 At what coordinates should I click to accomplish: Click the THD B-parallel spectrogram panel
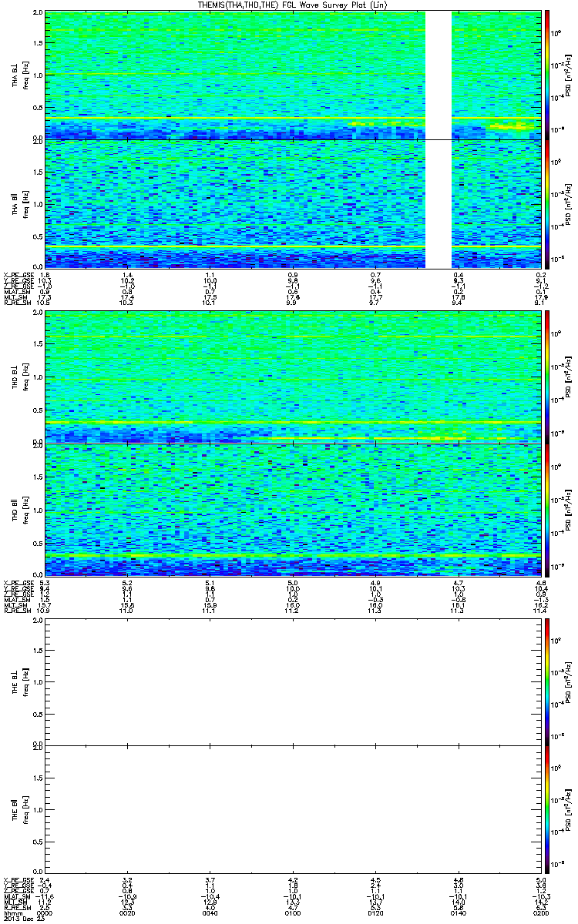coord(292,510)
